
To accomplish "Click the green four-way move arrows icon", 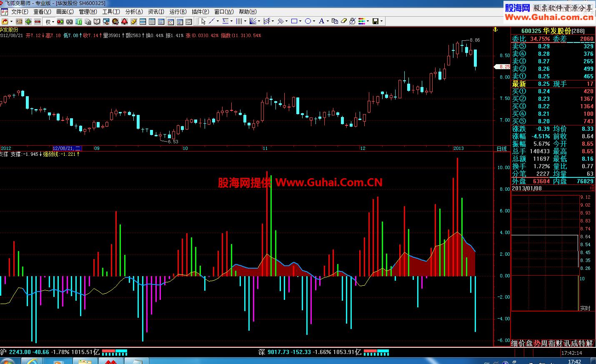I will point(28,21).
